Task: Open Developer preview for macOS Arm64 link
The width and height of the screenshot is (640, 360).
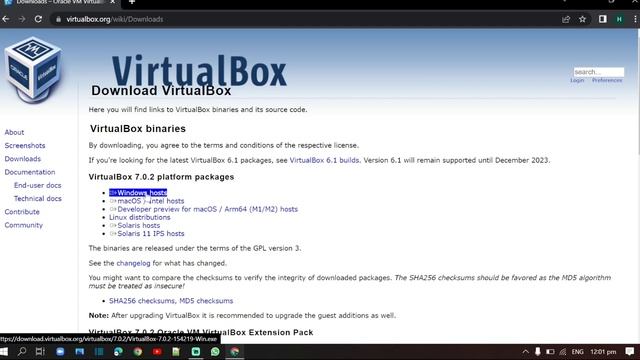Action: pos(204,209)
